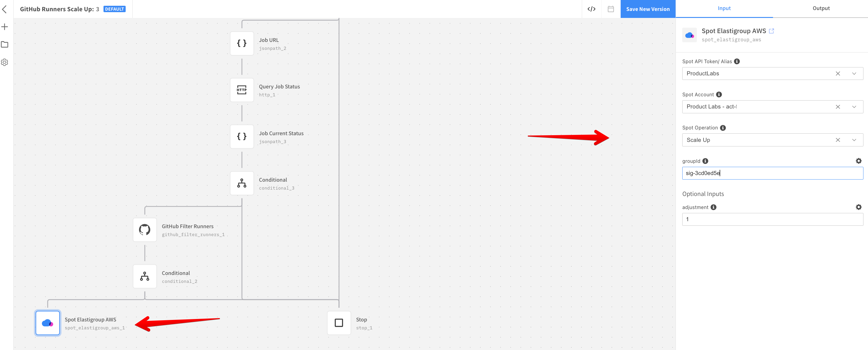This screenshot has width=868, height=350.
Task: Select the Query Job Status HTTP node
Action: pos(242,90)
